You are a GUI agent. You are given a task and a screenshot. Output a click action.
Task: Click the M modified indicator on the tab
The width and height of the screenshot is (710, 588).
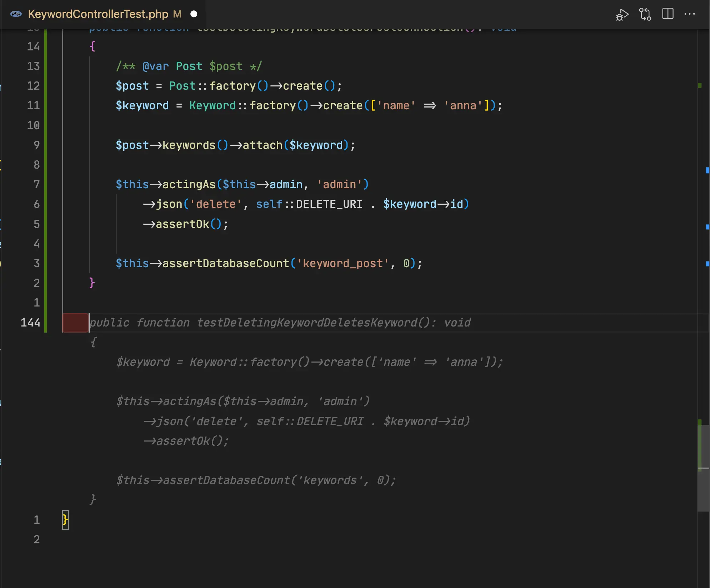[177, 14]
